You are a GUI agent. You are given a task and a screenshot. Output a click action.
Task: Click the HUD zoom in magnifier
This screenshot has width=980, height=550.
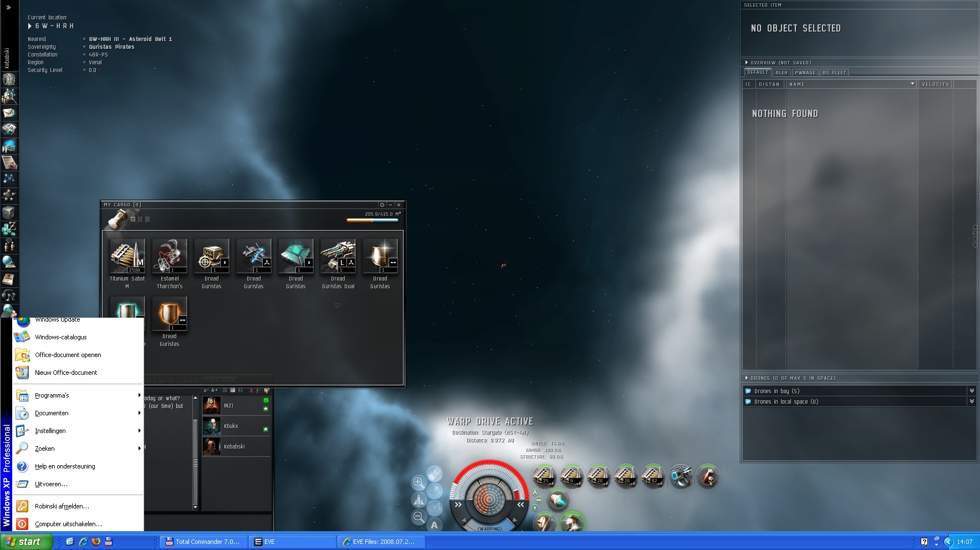(418, 482)
